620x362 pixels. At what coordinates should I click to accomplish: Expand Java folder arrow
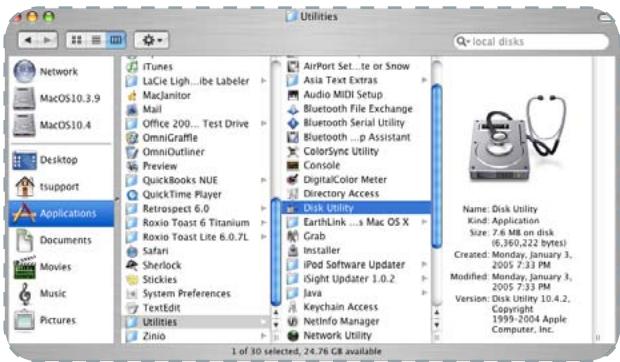tap(424, 293)
